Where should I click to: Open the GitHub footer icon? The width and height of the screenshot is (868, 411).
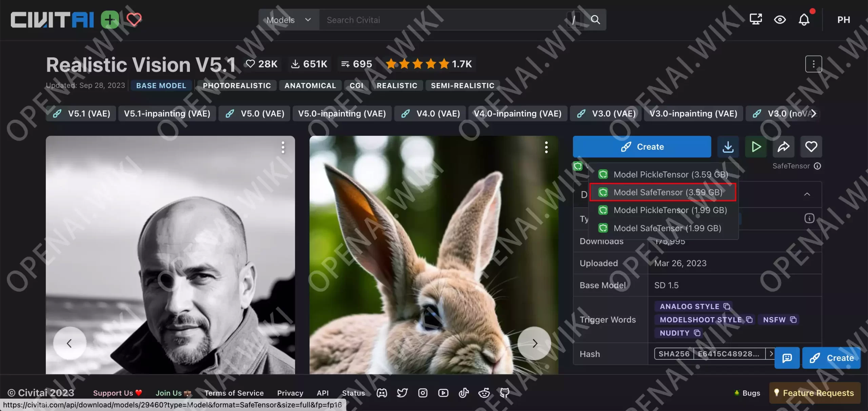[505, 393]
